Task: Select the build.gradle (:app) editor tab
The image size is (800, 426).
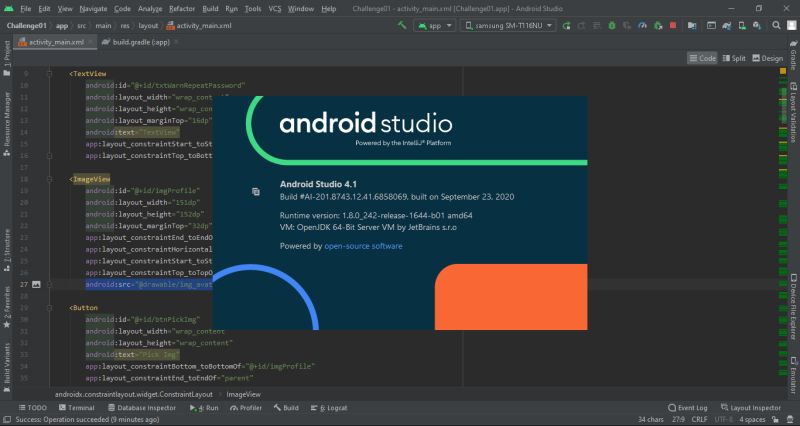Action: pos(140,42)
